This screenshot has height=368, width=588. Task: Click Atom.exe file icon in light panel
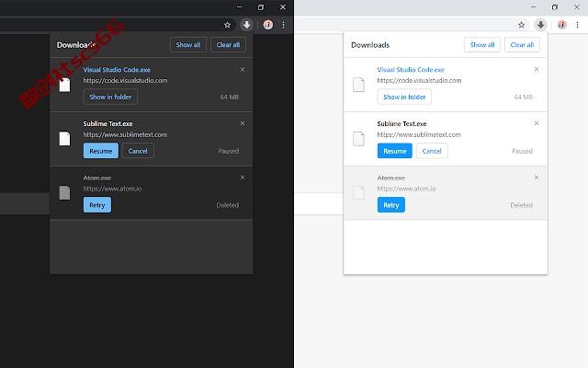point(359,192)
